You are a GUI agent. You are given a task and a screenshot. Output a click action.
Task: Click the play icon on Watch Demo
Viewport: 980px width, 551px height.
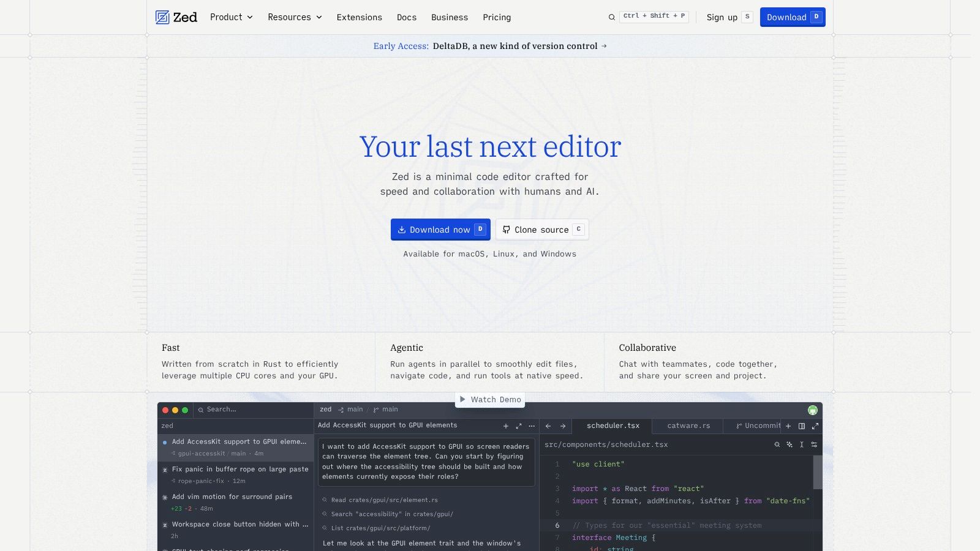coord(463,399)
